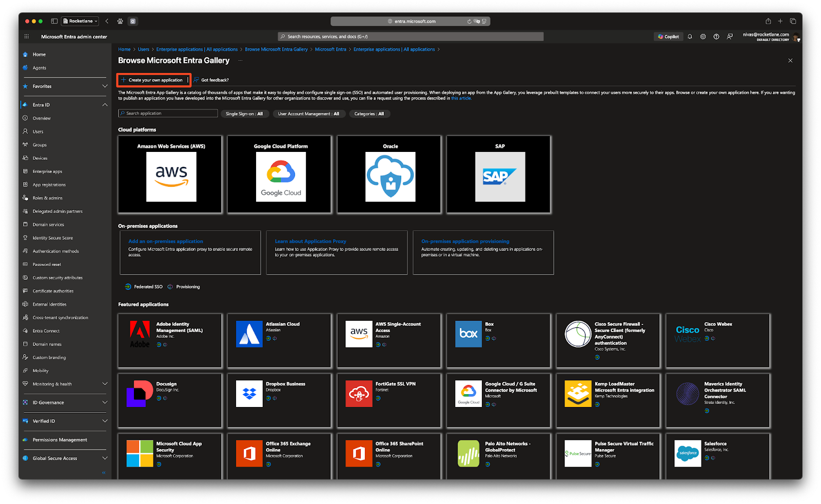The height and width of the screenshot is (504, 821).
Task: Go to the Home breadcrumb
Action: [x=124, y=49]
